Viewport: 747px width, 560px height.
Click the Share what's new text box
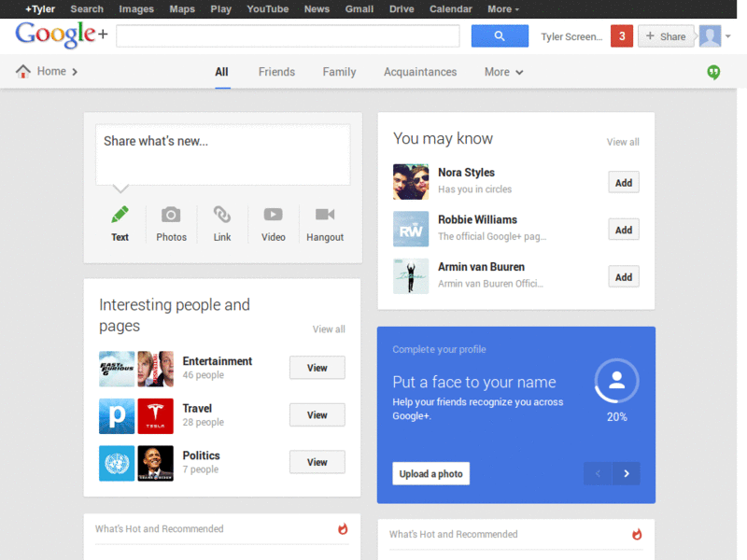pyautogui.click(x=223, y=155)
